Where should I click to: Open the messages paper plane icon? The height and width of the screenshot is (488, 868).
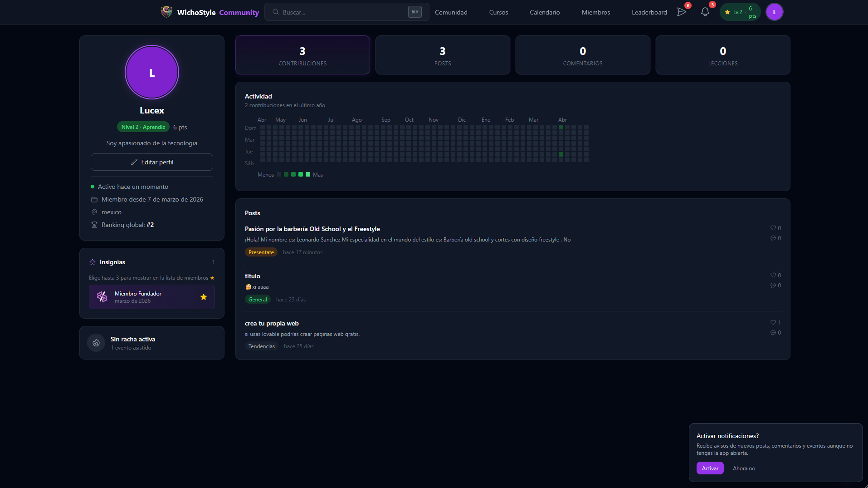681,12
